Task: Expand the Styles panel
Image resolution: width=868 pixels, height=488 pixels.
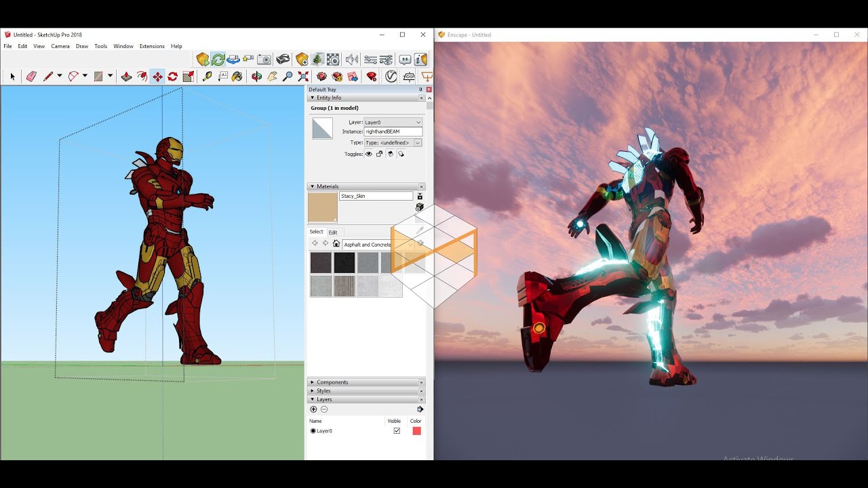Action: (x=312, y=391)
